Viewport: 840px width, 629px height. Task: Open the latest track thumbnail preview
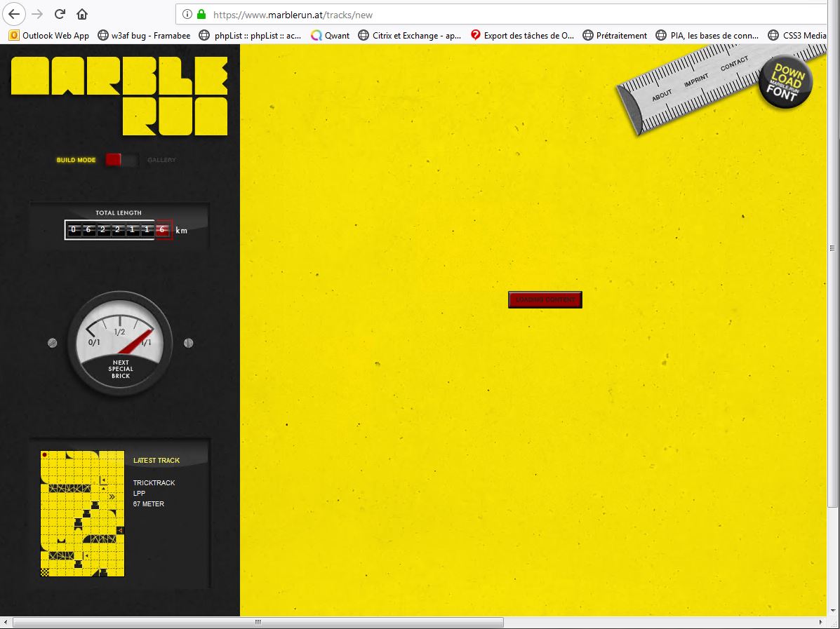(x=82, y=513)
